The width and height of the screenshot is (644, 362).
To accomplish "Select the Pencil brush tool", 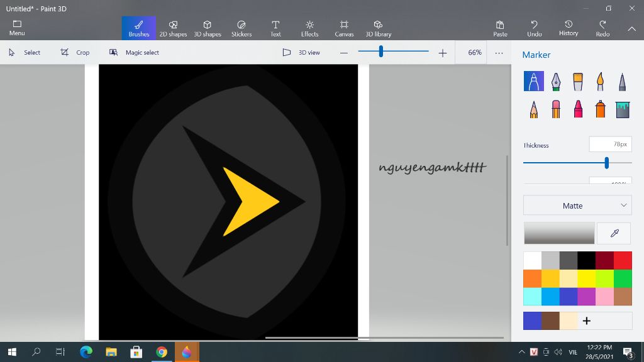I will click(533, 109).
